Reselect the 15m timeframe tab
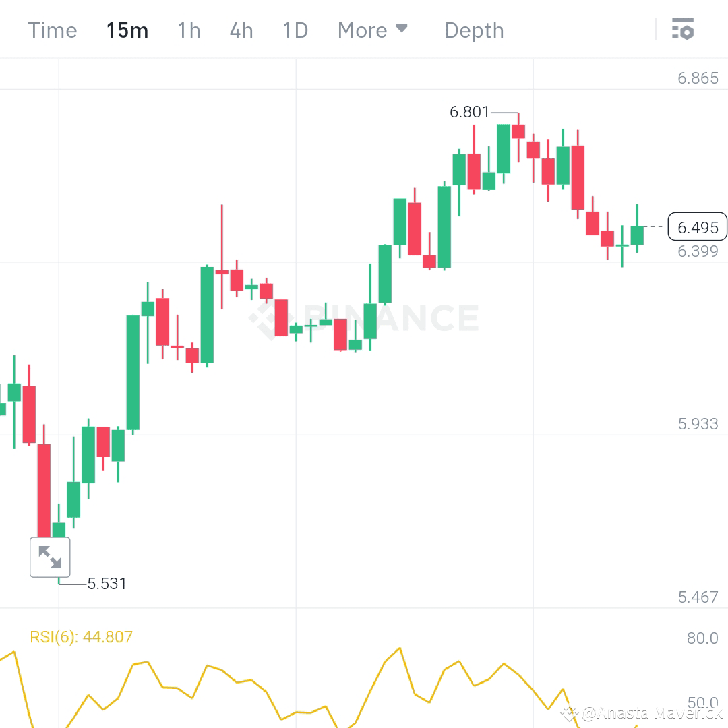The image size is (728, 728). click(127, 30)
